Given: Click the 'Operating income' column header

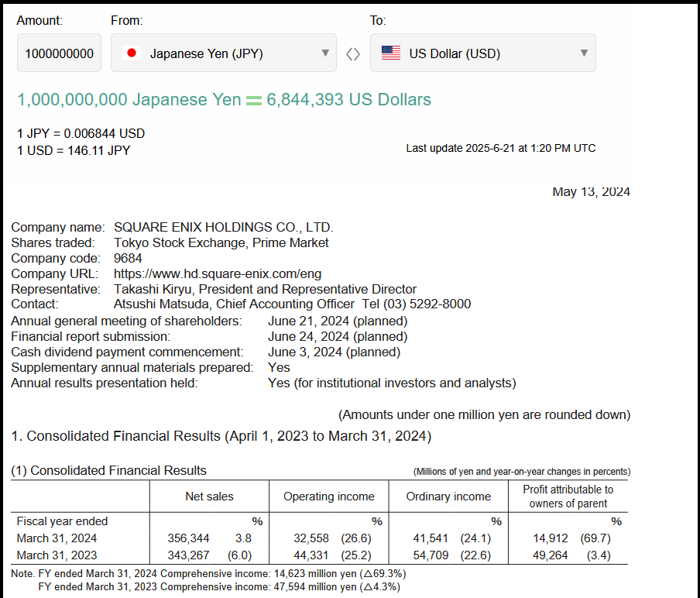Looking at the screenshot, I should [x=329, y=497].
